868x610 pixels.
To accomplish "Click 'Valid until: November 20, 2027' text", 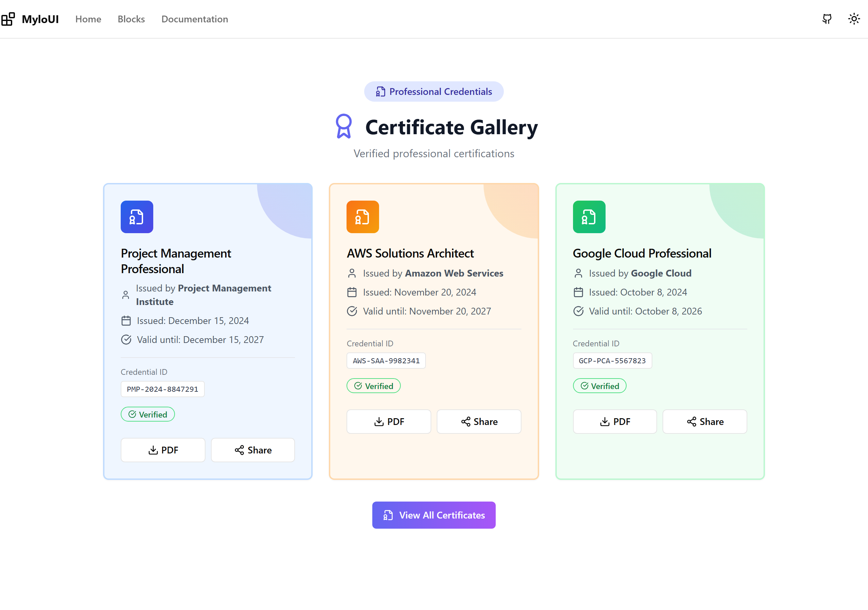I will click(427, 311).
